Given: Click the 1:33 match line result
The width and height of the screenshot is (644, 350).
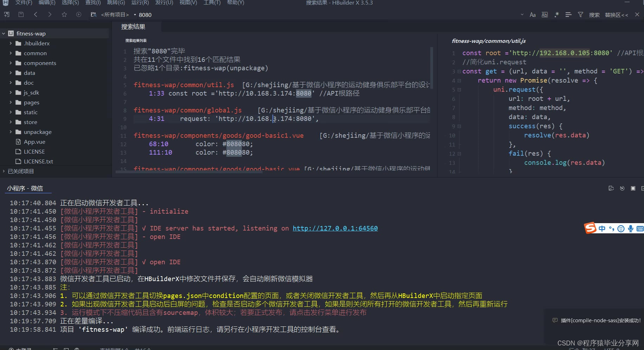Looking at the screenshot, I should tap(254, 93).
